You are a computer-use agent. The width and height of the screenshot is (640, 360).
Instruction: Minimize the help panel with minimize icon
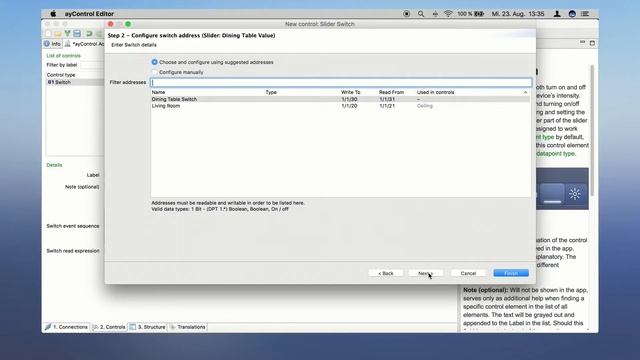coord(582,42)
